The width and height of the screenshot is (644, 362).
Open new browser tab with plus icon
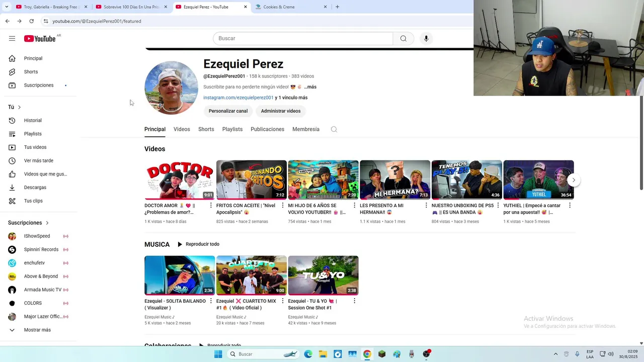pyautogui.click(x=337, y=7)
